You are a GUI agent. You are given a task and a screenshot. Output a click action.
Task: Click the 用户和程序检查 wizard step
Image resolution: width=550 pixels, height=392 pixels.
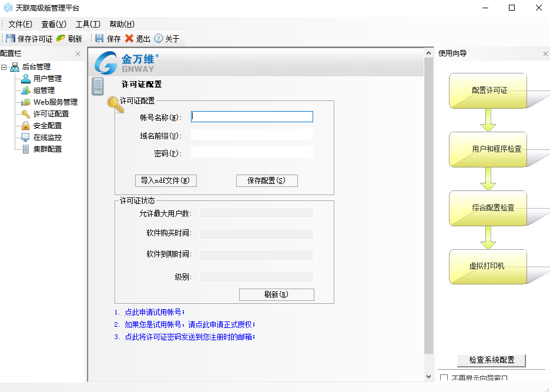point(488,149)
